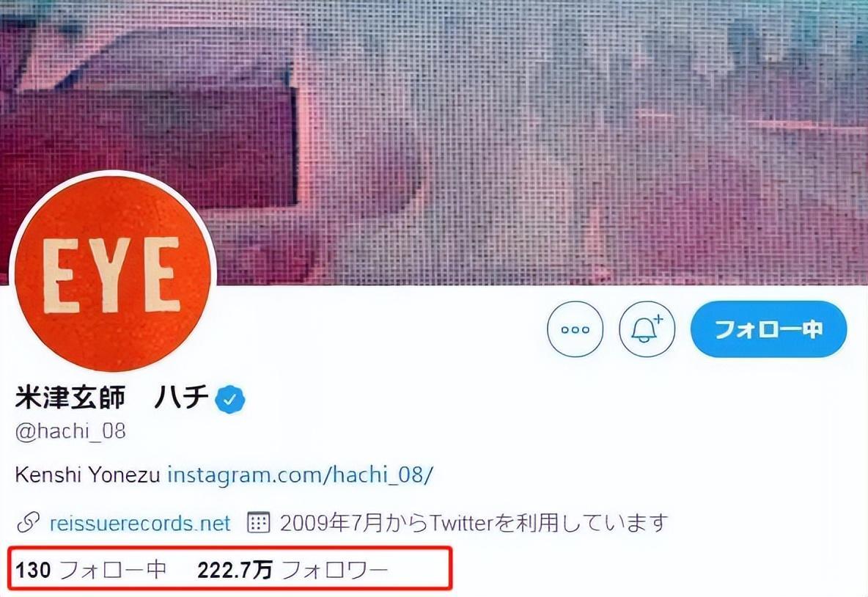Turn on notifications with the bell icon
868x597 pixels.
647,329
